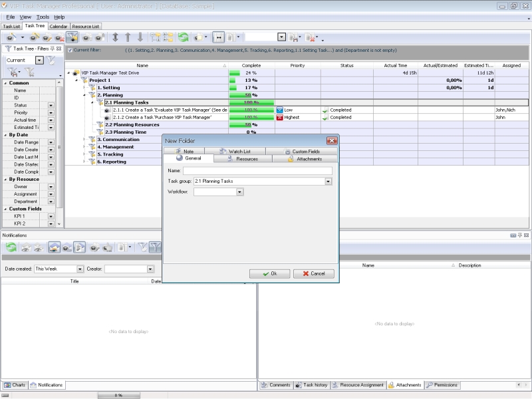
Task: Open the Owner filter dropdown
Action: (x=51, y=187)
